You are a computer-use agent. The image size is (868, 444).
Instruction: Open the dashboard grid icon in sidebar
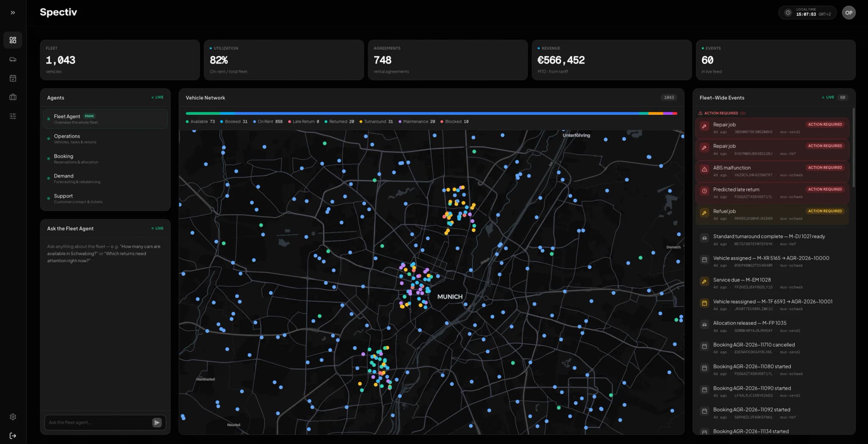[x=13, y=40]
